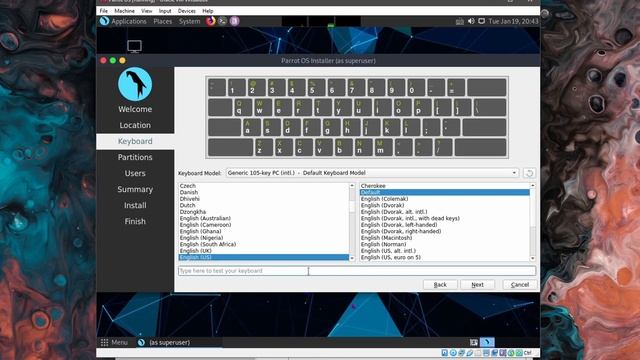Click the Next button
Viewport: 640px width, 360px height.
tap(478, 284)
